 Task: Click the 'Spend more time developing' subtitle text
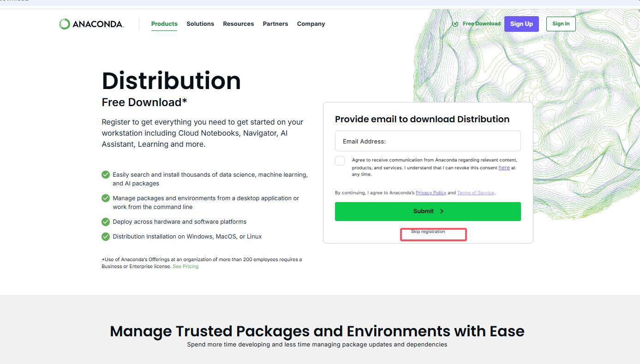(x=317, y=345)
